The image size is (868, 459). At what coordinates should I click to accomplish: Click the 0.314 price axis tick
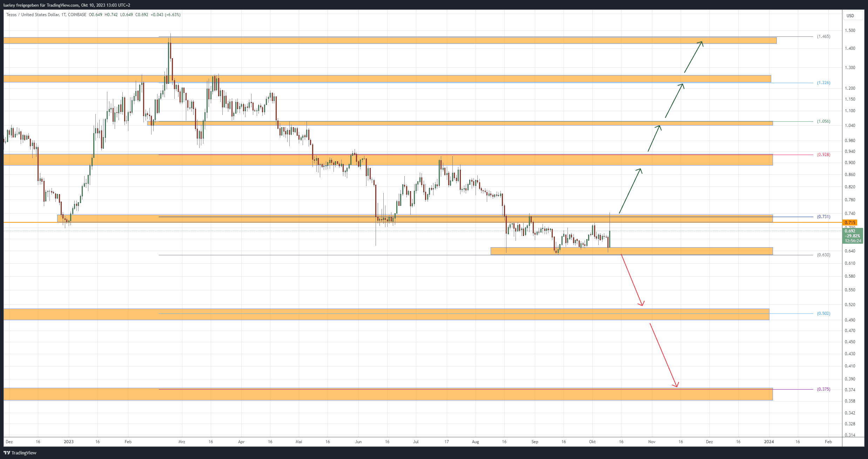[850, 435]
